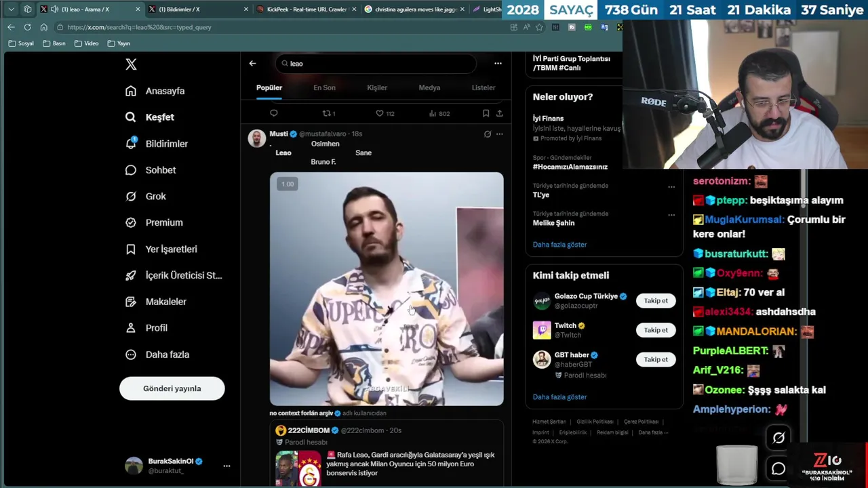
Task: Click the Gönderi yayınla button
Action: 172,388
